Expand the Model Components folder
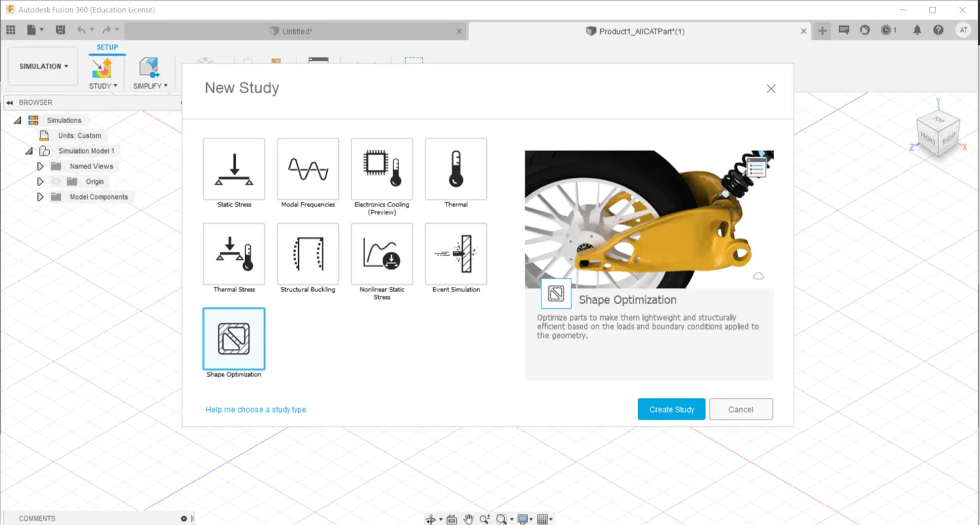The height and width of the screenshot is (525, 980). [x=40, y=197]
